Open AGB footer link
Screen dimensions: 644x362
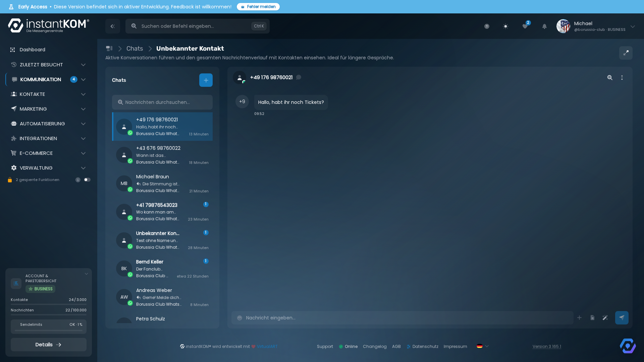pyautogui.click(x=396, y=347)
